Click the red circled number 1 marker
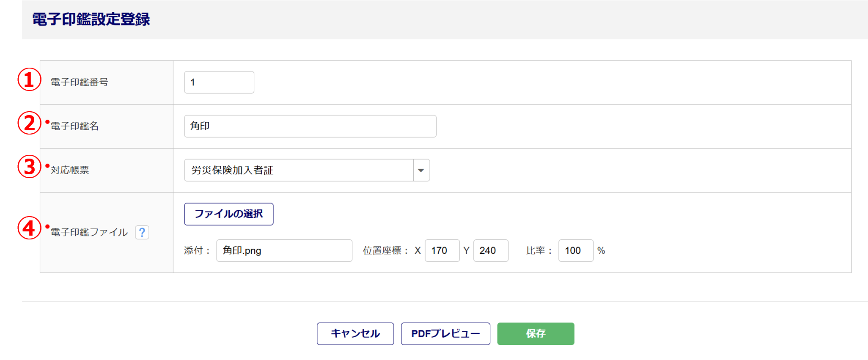Image resolution: width=868 pixels, height=360 pixels. [29, 80]
